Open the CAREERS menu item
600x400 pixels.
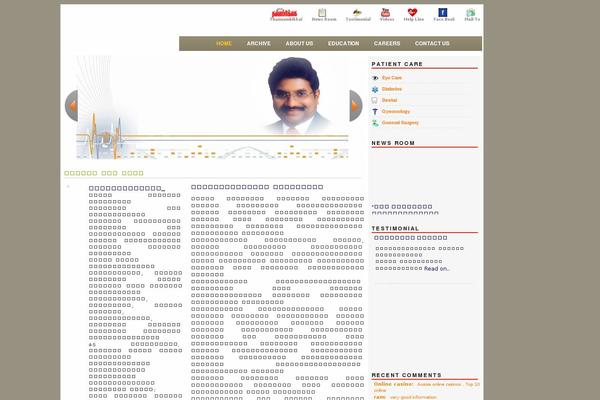pos(387,44)
